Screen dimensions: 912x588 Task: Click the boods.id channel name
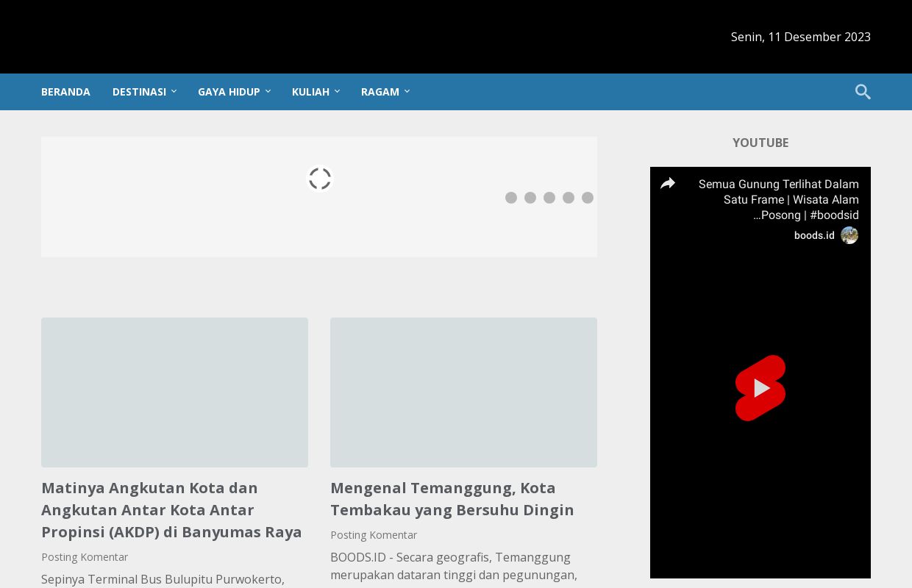tap(814, 235)
